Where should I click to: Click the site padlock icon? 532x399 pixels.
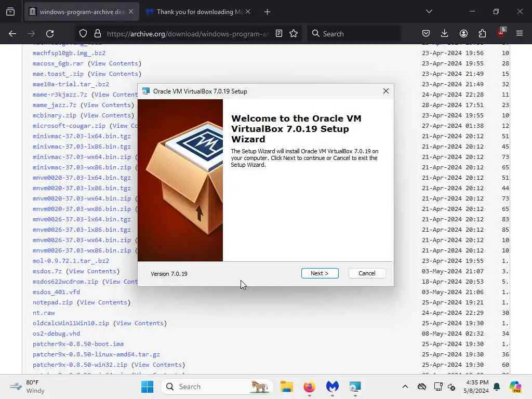(98, 34)
